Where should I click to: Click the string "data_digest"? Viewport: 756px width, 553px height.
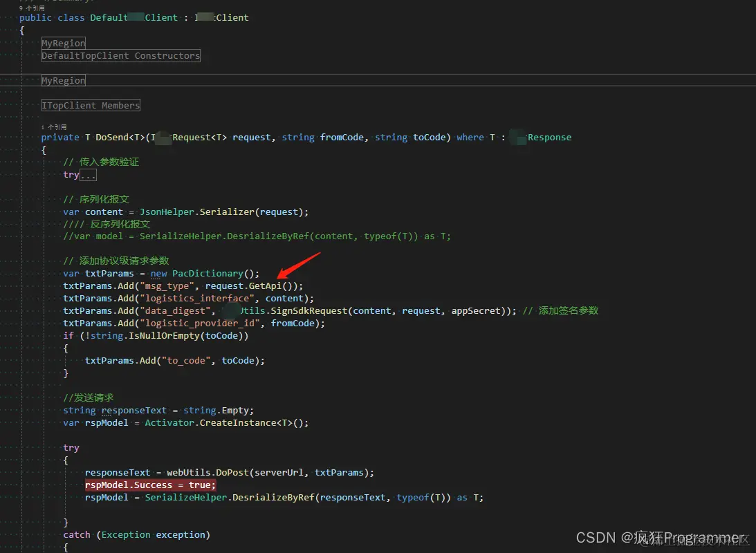[175, 310]
